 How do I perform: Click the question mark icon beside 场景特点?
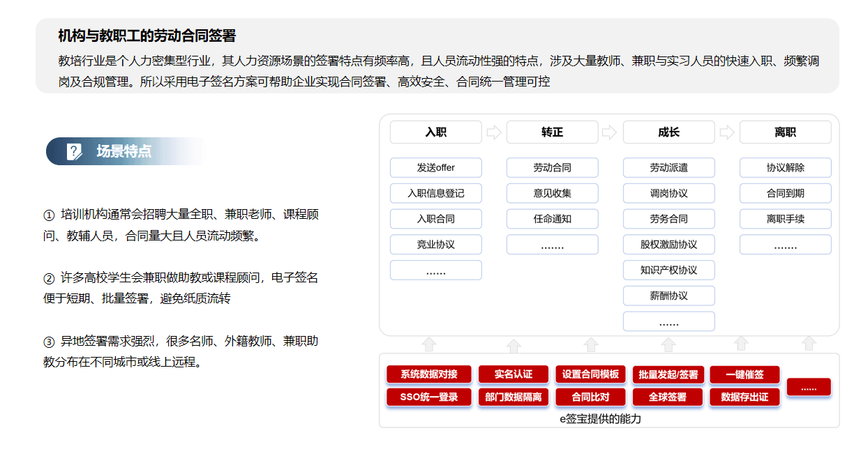pyautogui.click(x=75, y=151)
